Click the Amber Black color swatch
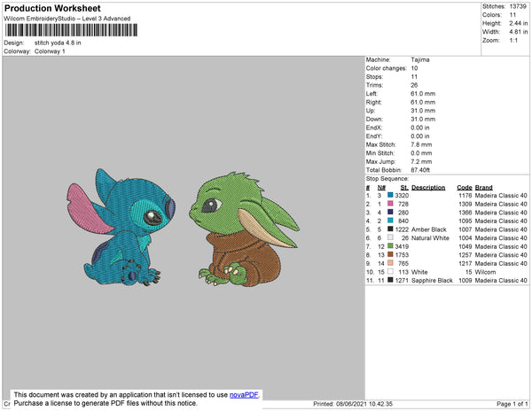The height and width of the screenshot is (411, 532). (390, 229)
